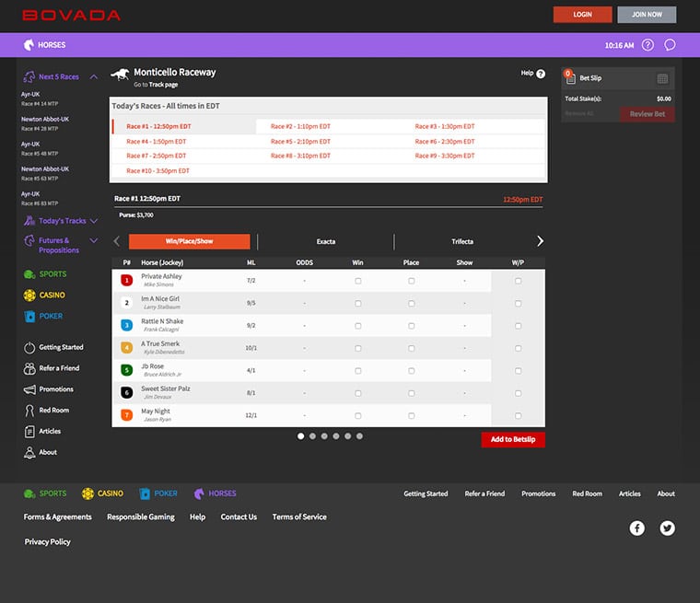Switch to the Trifecta tab

coord(462,241)
